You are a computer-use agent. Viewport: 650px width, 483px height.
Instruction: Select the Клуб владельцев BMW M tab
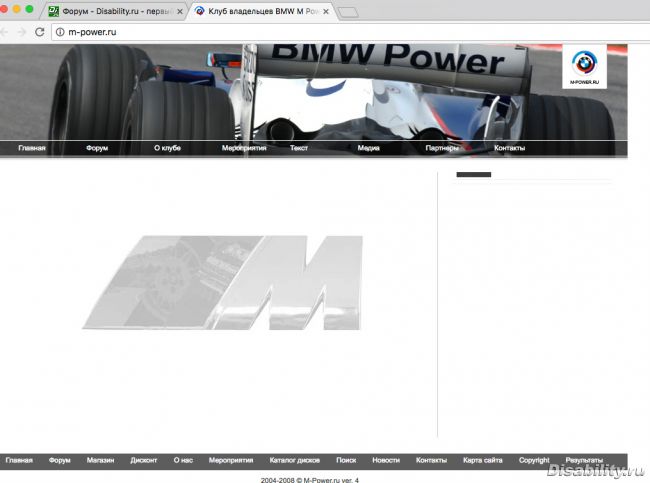tap(262, 11)
